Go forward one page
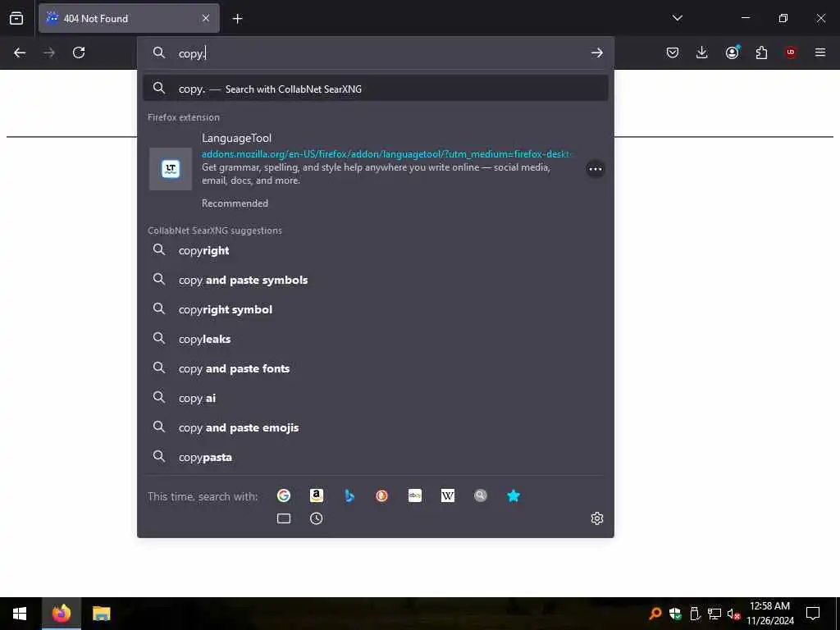Viewport: 840px width, 630px height. [x=49, y=52]
